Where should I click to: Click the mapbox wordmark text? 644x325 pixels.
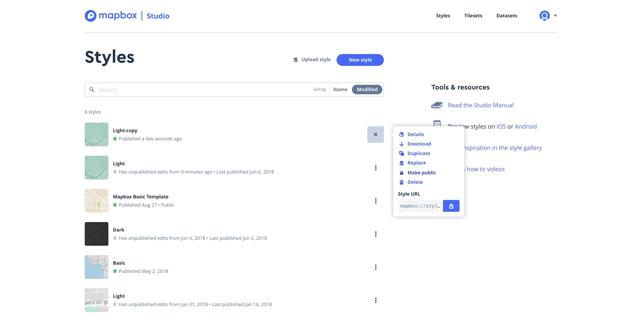[118, 16]
